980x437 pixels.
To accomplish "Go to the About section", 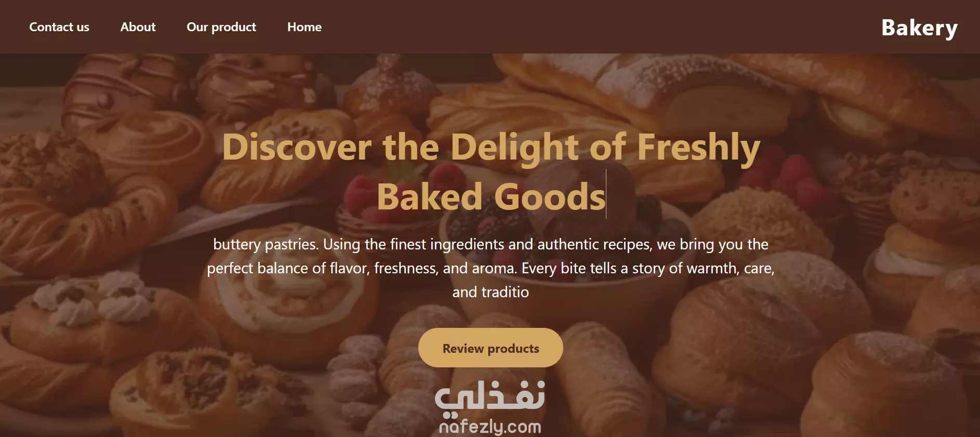I will 138,27.
